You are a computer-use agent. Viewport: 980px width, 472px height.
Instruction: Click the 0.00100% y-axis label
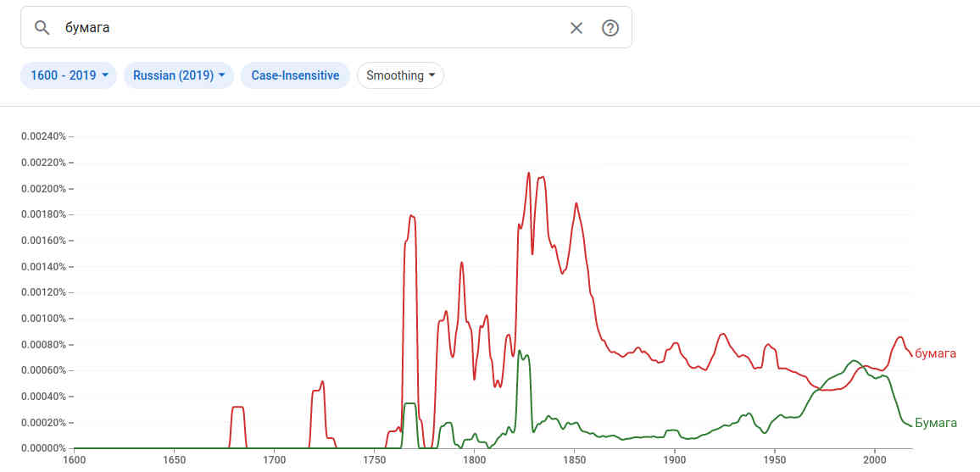(x=42, y=319)
